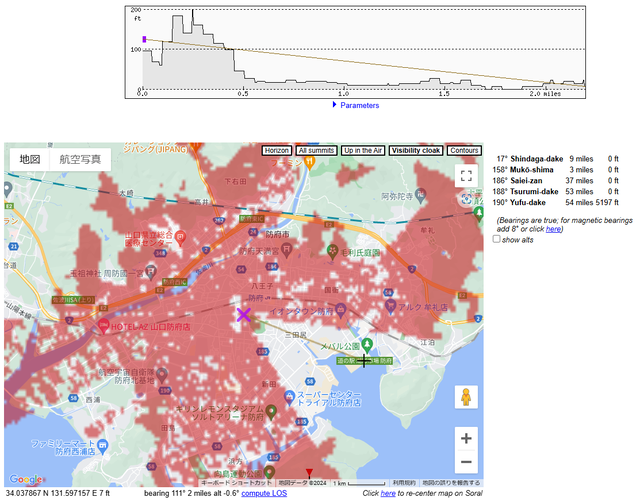Screen dimensions: 640x501
Task: Click the 1 km map scale control
Action: click(x=359, y=483)
